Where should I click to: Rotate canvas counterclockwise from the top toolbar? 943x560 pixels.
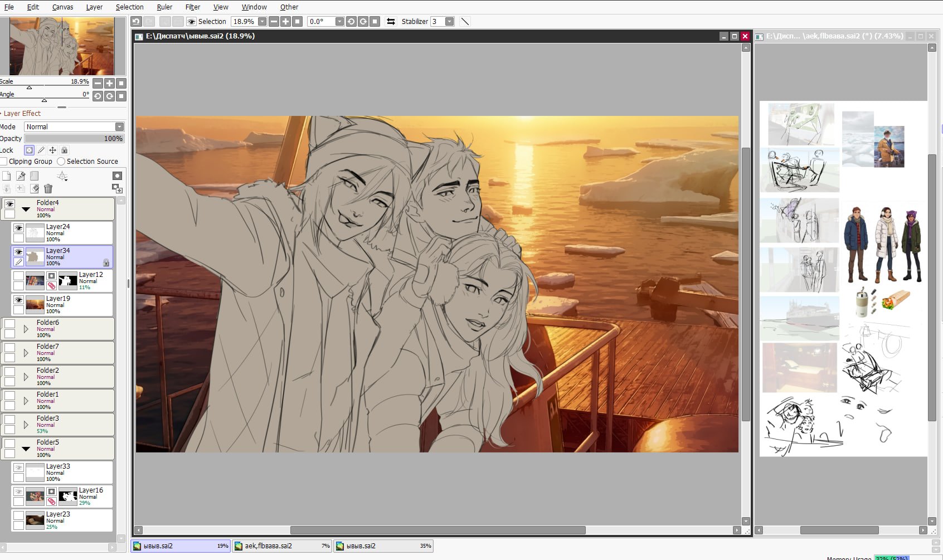coord(351,22)
